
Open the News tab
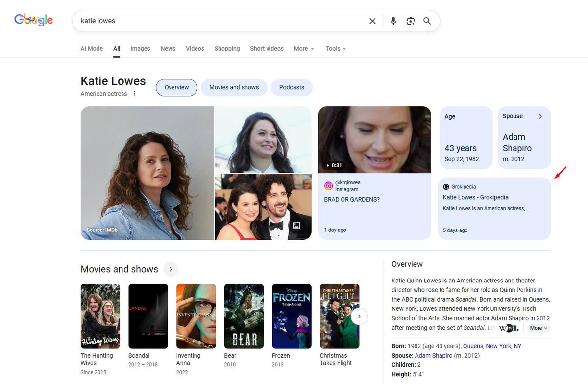(168, 49)
